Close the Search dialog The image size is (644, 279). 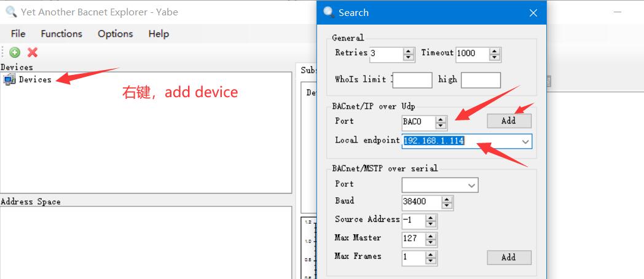point(533,13)
